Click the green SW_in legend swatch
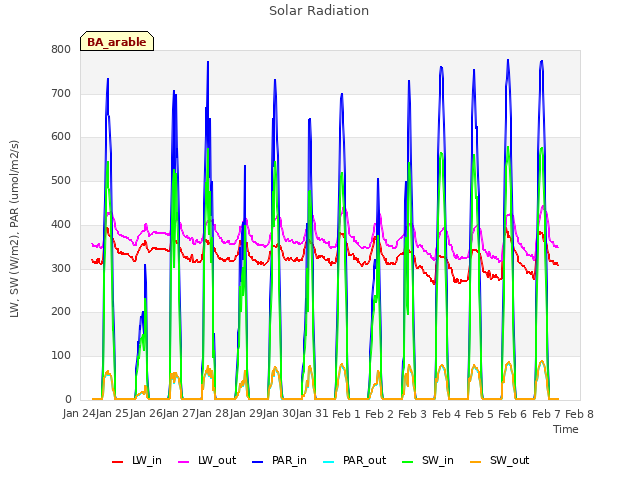640x480 pixels. point(408,462)
